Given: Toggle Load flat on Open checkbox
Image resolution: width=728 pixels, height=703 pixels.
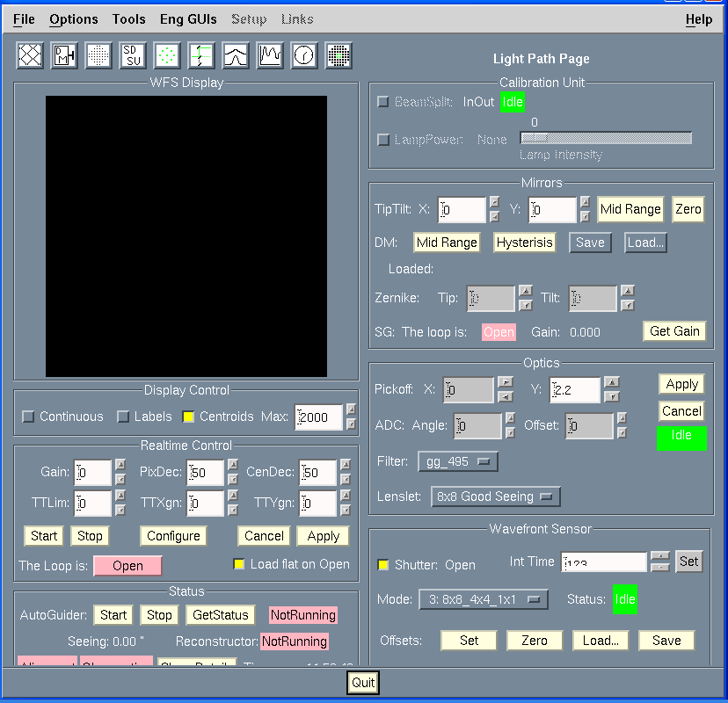Looking at the screenshot, I should coord(239,564).
